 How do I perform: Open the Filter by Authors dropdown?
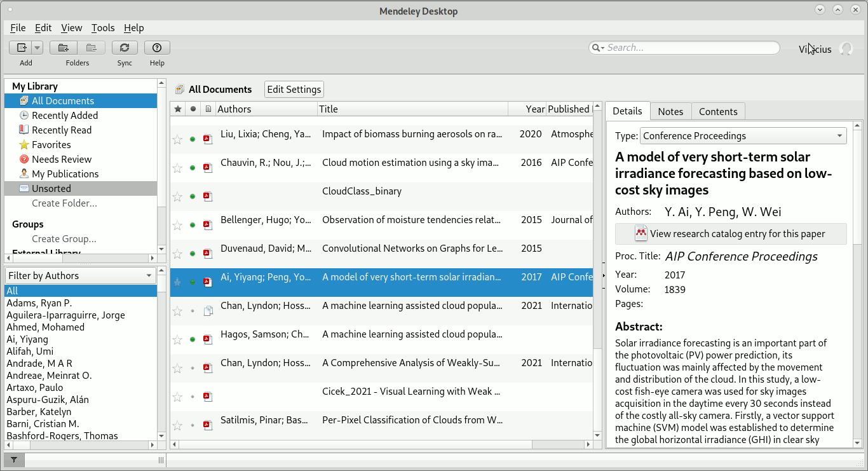point(81,276)
